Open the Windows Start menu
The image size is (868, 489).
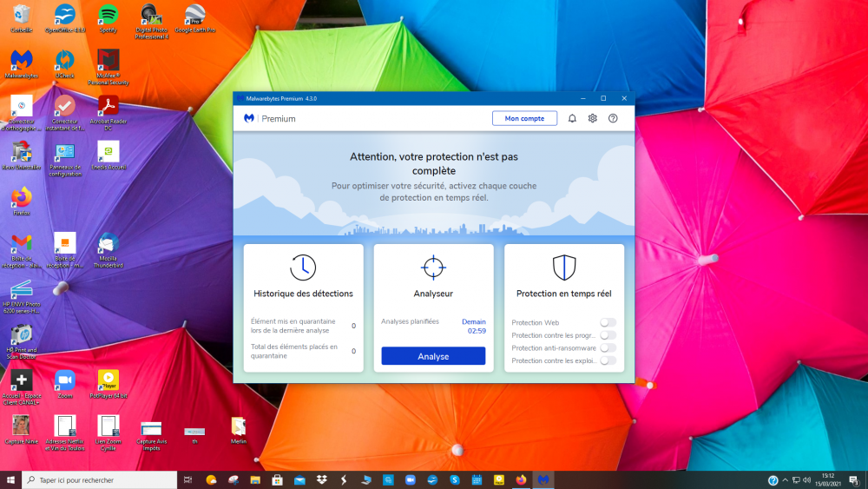(x=10, y=479)
